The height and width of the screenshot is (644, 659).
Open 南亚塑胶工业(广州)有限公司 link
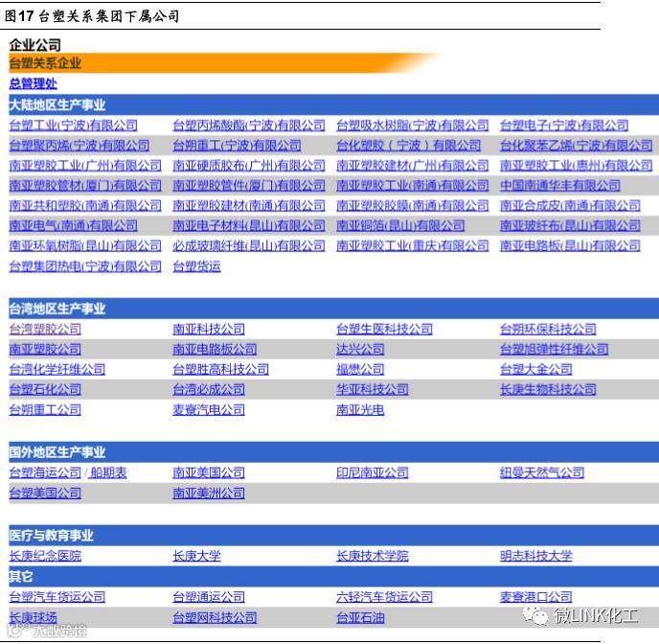(x=85, y=165)
